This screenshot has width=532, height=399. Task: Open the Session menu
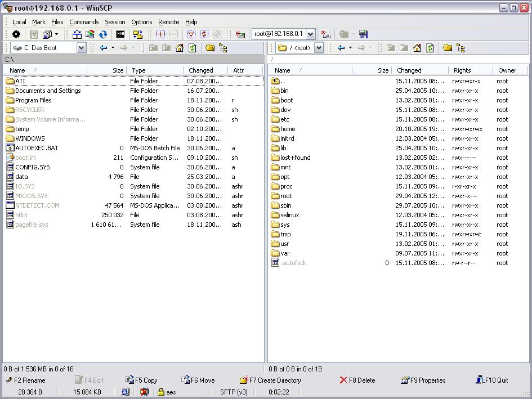click(115, 22)
